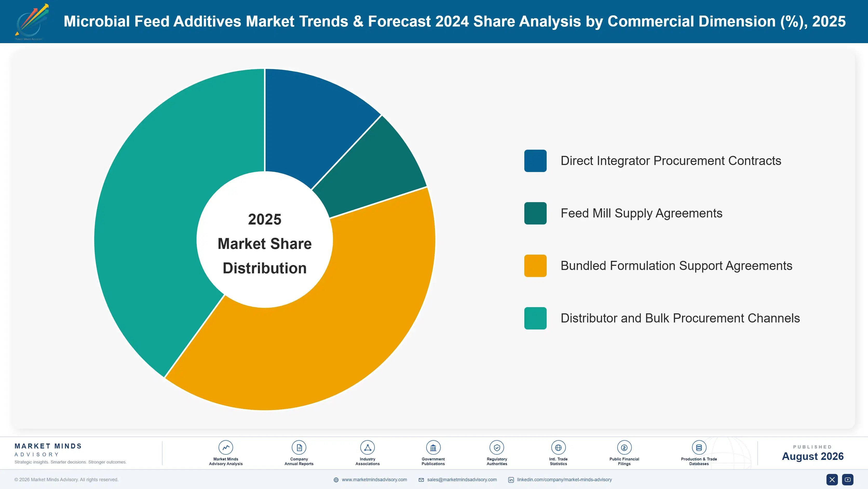
Task: Open linkedin.com/company/market-minds-advisory link
Action: point(564,480)
